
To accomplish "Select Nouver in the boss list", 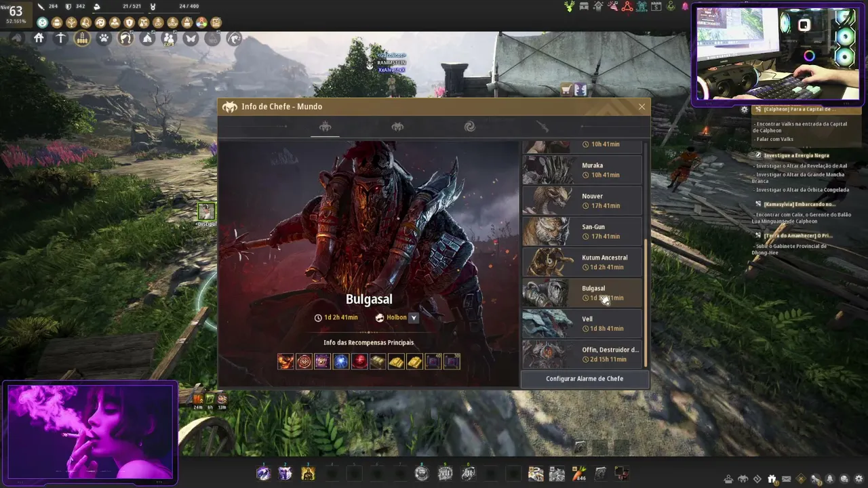I will coord(582,201).
